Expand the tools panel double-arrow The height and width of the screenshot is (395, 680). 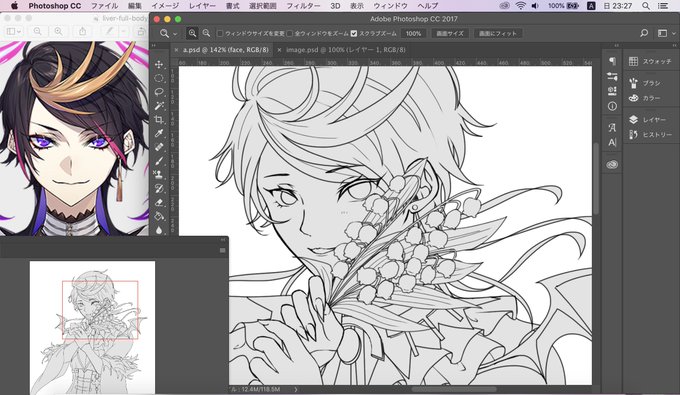(x=153, y=45)
